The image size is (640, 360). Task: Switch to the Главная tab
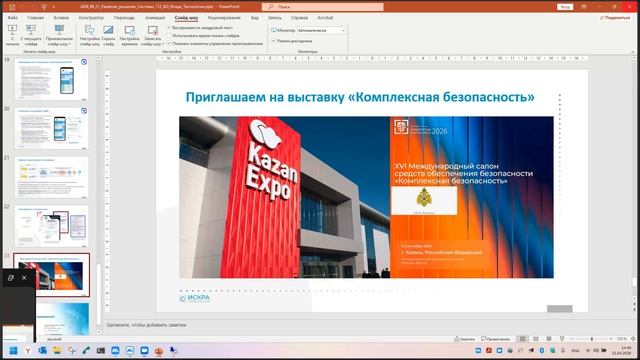pyautogui.click(x=36, y=18)
